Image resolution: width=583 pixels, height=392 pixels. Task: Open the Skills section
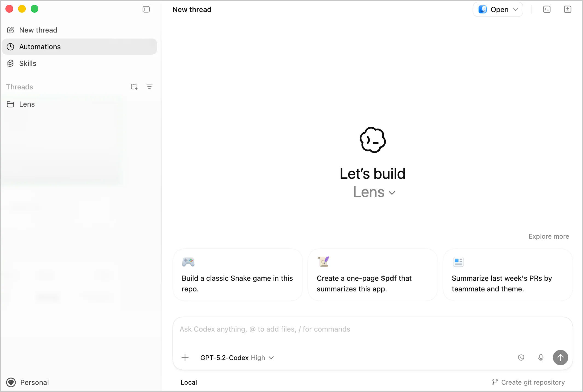79,63
